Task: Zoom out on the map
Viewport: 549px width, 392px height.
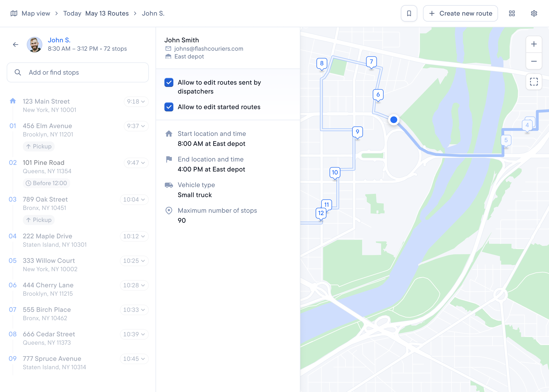Action: (534, 61)
